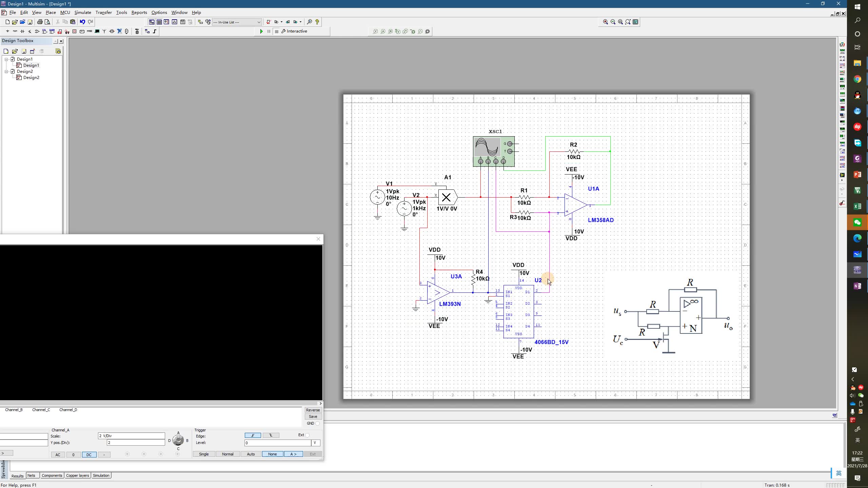Click the oscilloscope horizontal scrollbar
This screenshot has height=488, width=868.
tap(159, 404)
